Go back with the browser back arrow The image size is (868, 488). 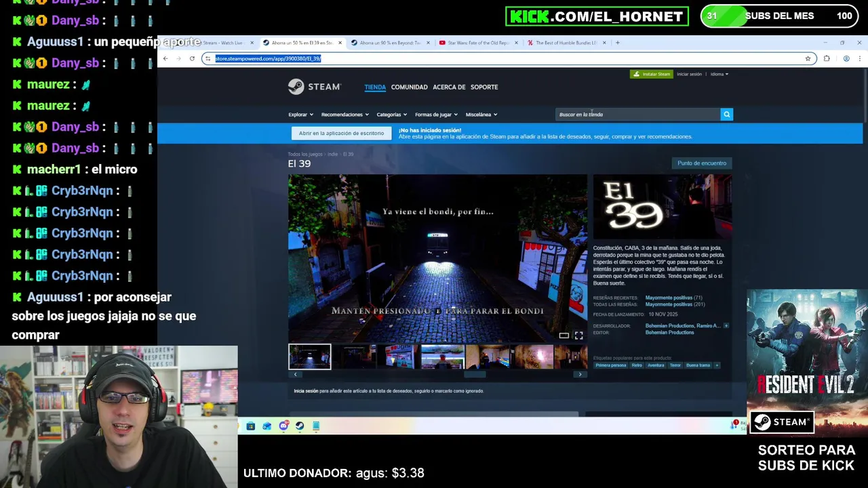(165, 58)
